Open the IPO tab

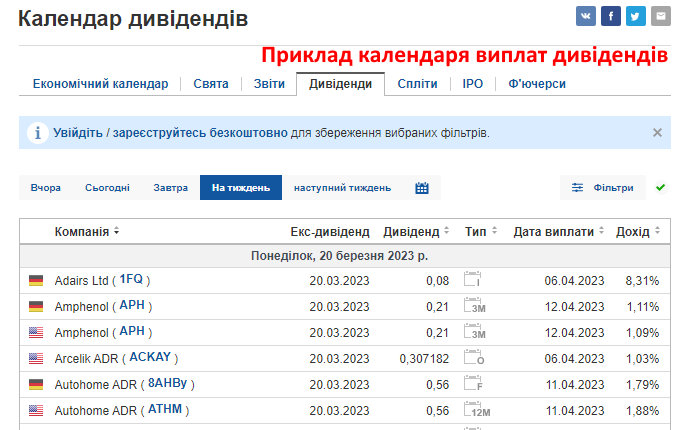(473, 84)
